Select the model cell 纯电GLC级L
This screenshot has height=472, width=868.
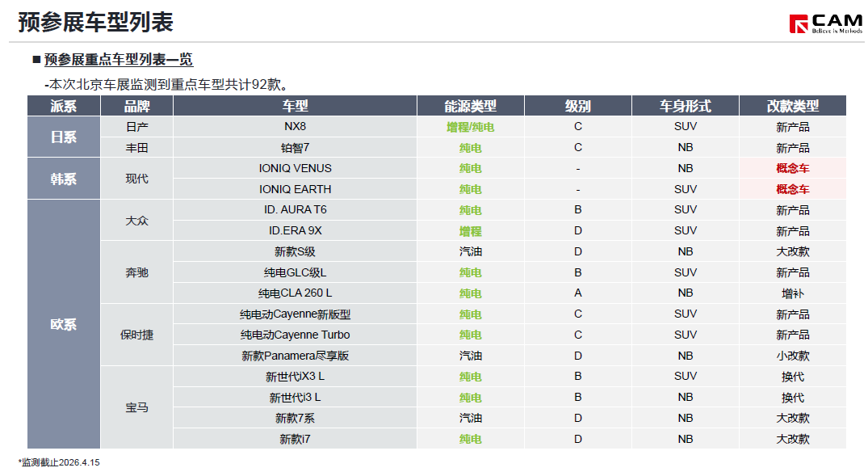tap(295, 272)
